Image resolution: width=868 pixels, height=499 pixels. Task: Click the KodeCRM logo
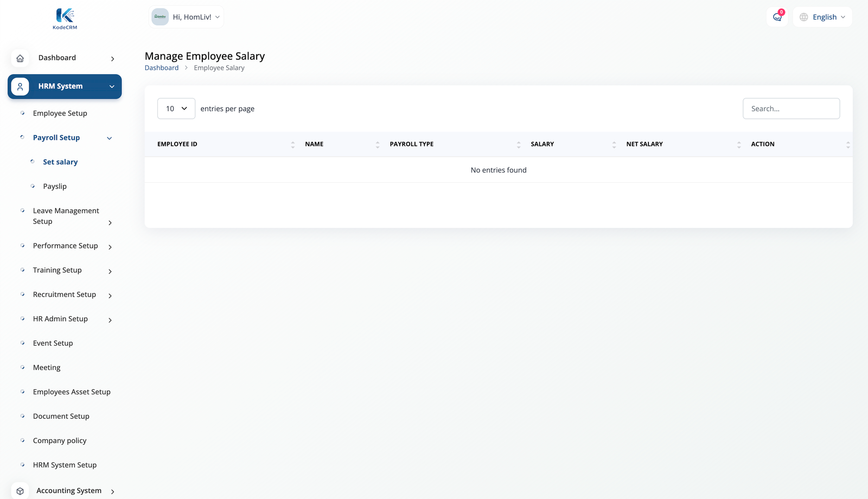click(x=65, y=18)
